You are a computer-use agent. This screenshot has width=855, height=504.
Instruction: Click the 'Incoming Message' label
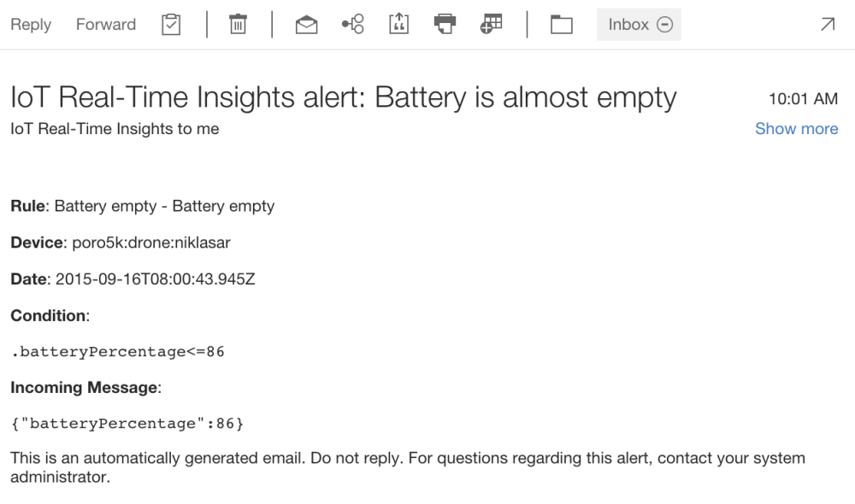pos(85,388)
